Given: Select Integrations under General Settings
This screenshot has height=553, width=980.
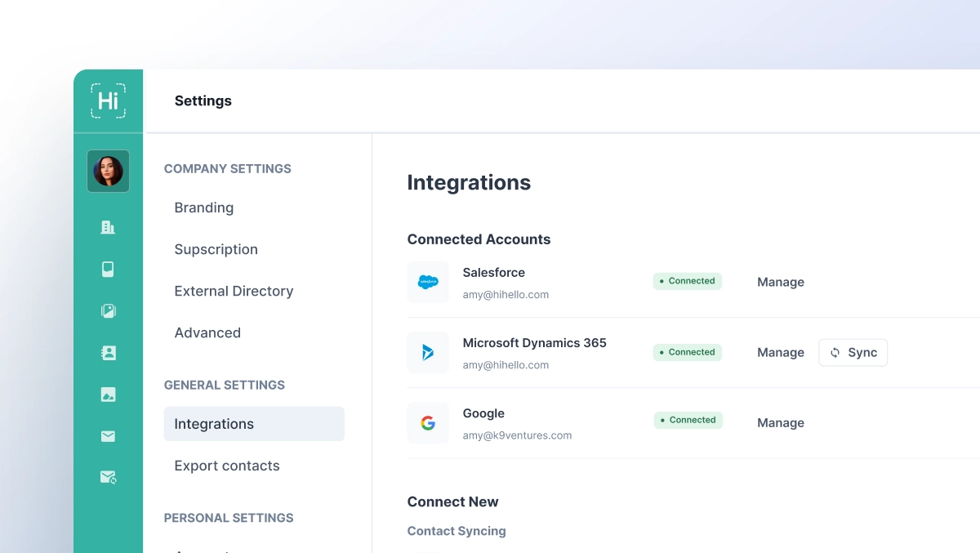Looking at the screenshot, I should click(254, 424).
